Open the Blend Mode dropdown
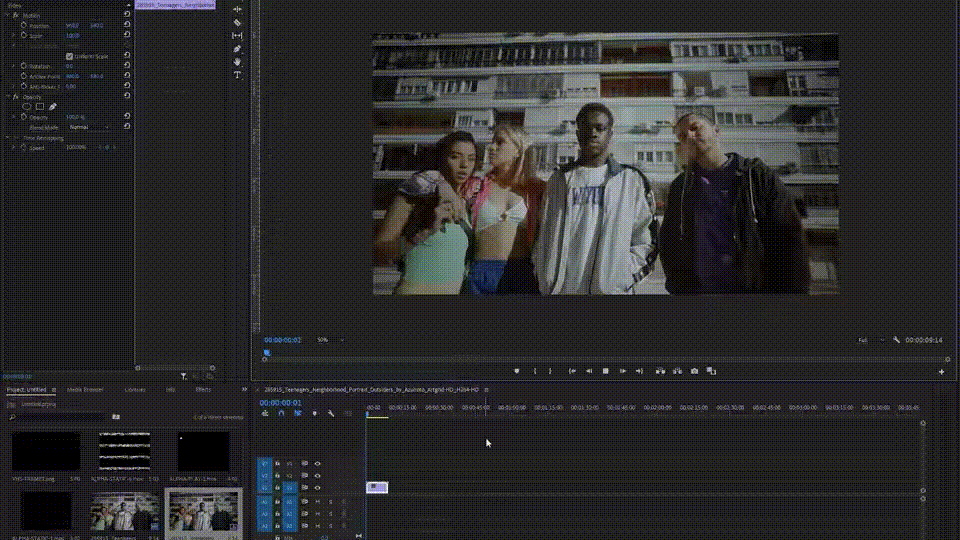The height and width of the screenshot is (540, 960). pyautogui.click(x=90, y=127)
